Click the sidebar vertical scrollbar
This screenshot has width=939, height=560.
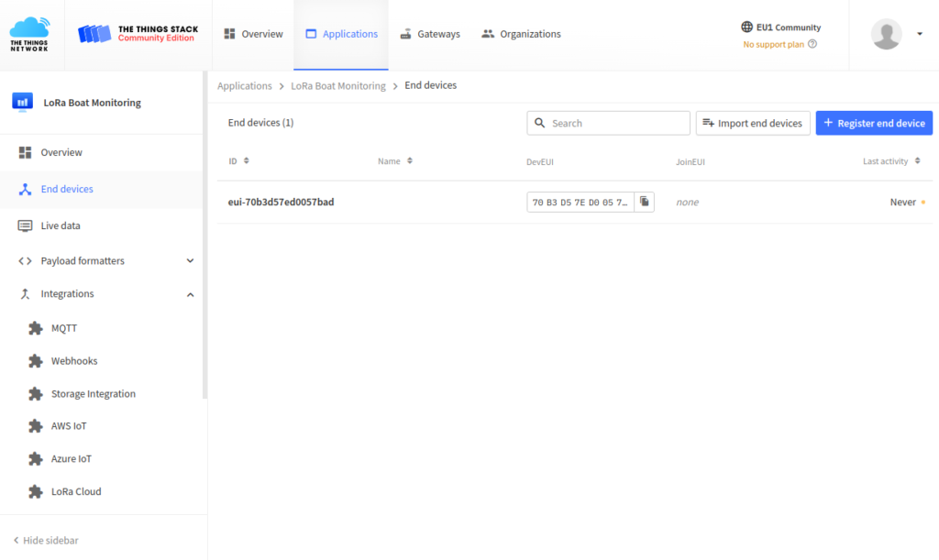(204, 238)
